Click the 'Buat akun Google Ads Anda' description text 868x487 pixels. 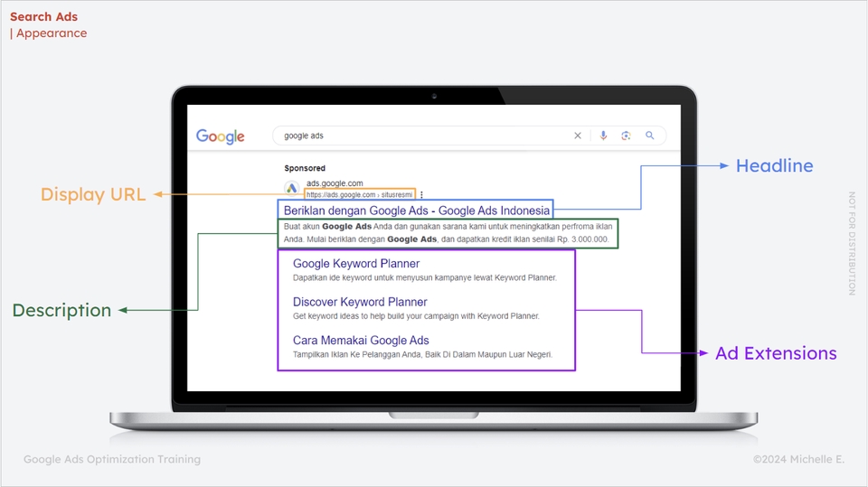point(448,233)
